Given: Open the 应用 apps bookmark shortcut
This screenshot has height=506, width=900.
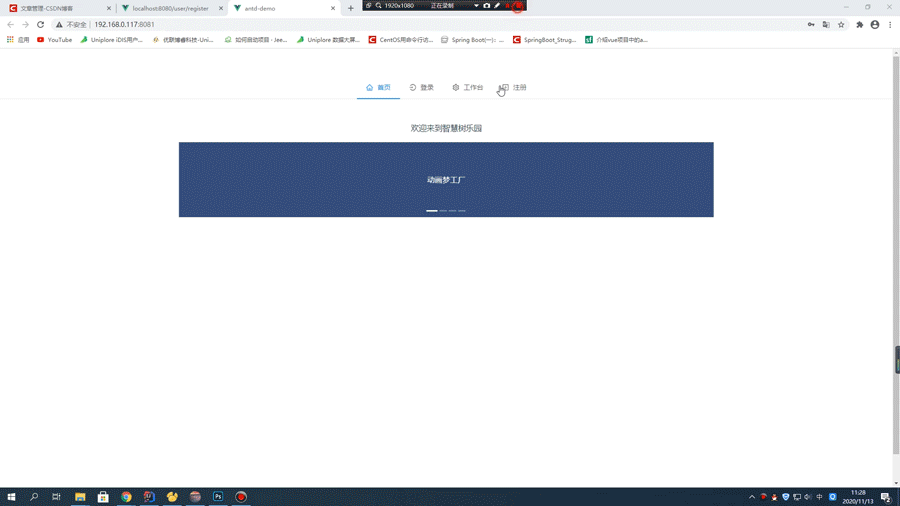Looking at the screenshot, I should coord(18,40).
